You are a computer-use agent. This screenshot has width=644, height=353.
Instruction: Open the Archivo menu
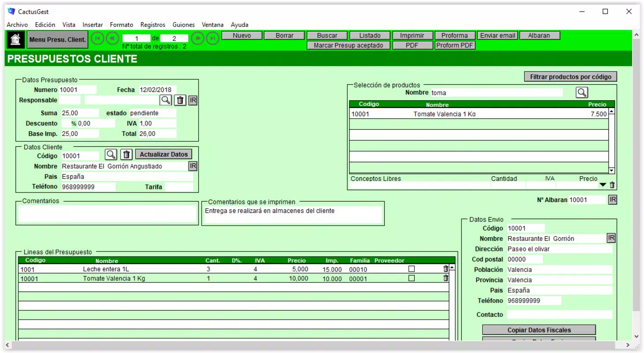17,25
